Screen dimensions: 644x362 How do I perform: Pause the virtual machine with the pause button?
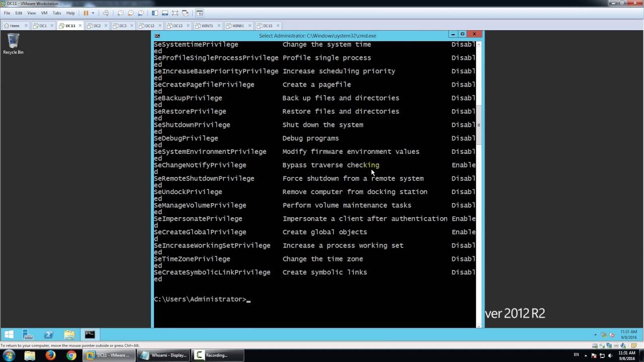point(86,13)
